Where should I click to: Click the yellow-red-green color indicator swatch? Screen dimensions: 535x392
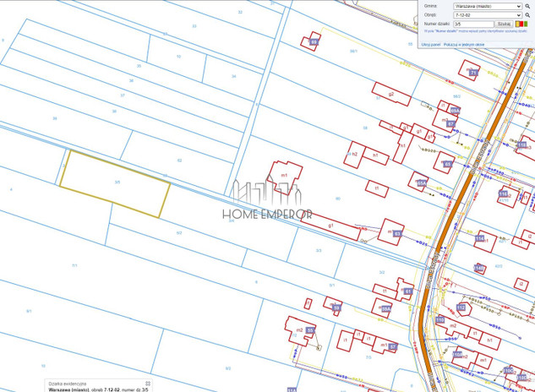point(521,24)
